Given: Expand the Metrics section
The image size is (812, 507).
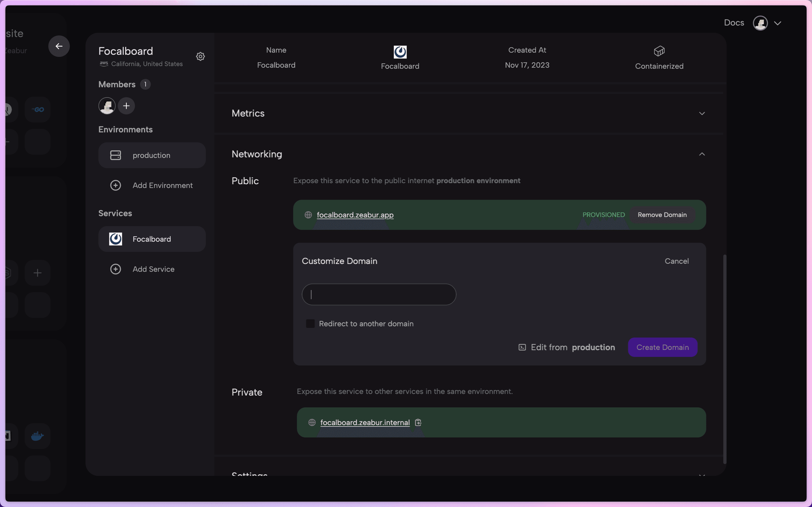Looking at the screenshot, I should click(x=702, y=113).
